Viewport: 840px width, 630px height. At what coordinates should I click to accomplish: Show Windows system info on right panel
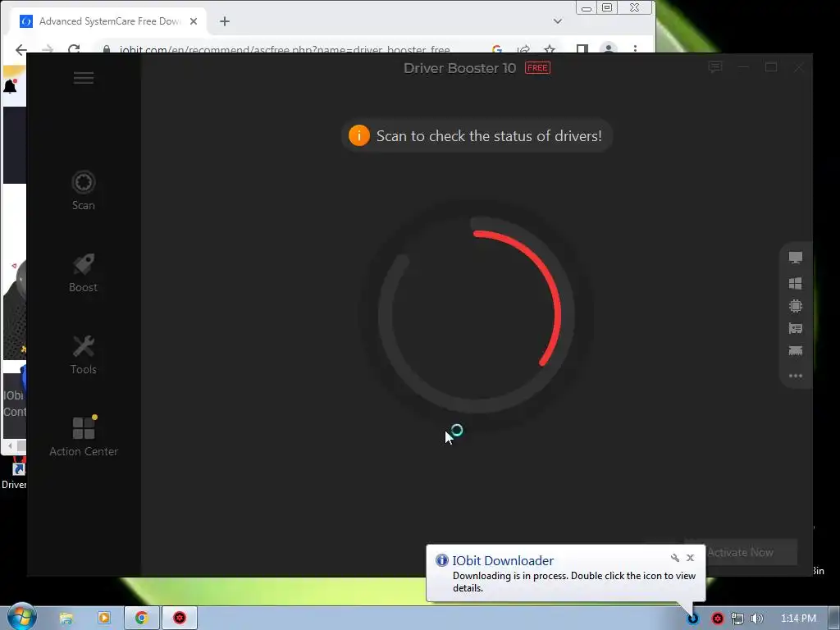(x=796, y=283)
